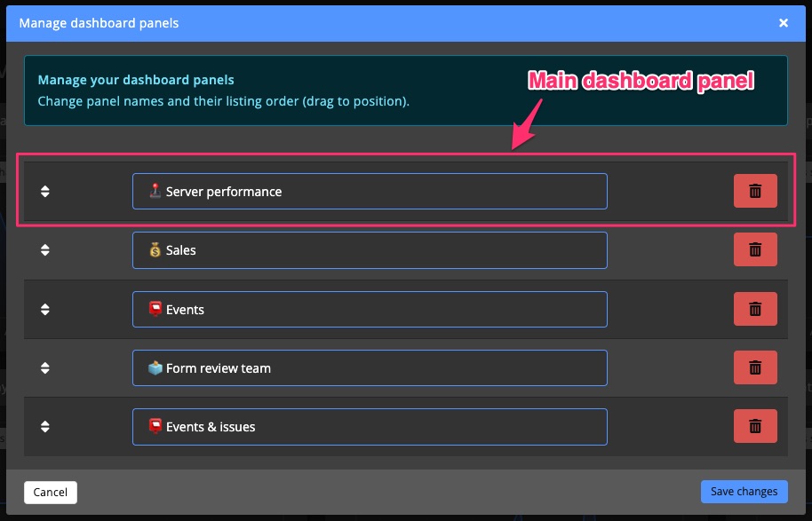Delete the Events & issues panel
Image resolution: width=812 pixels, height=521 pixels.
click(754, 426)
